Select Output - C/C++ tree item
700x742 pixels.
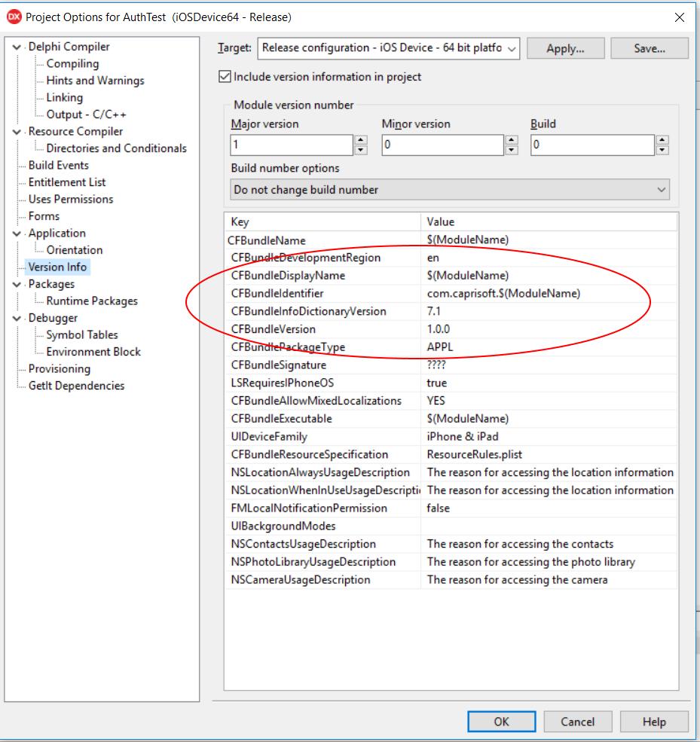pyautogui.click(x=86, y=115)
